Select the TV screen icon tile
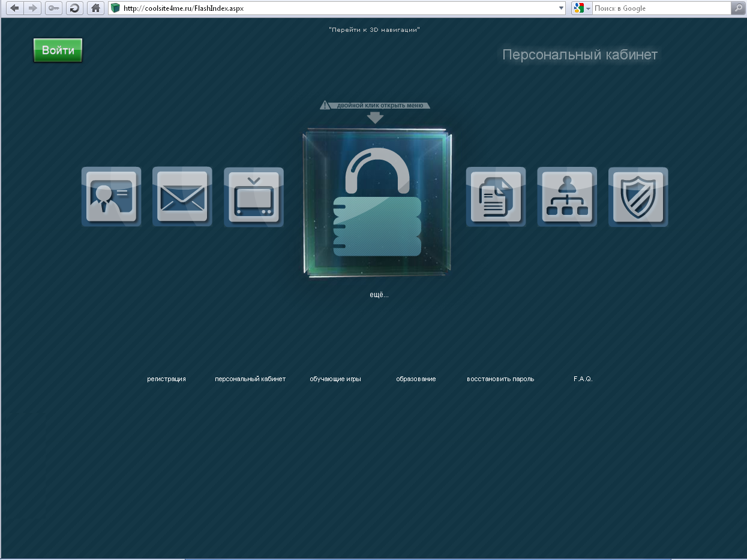Image resolution: width=747 pixels, height=560 pixels. click(x=254, y=197)
